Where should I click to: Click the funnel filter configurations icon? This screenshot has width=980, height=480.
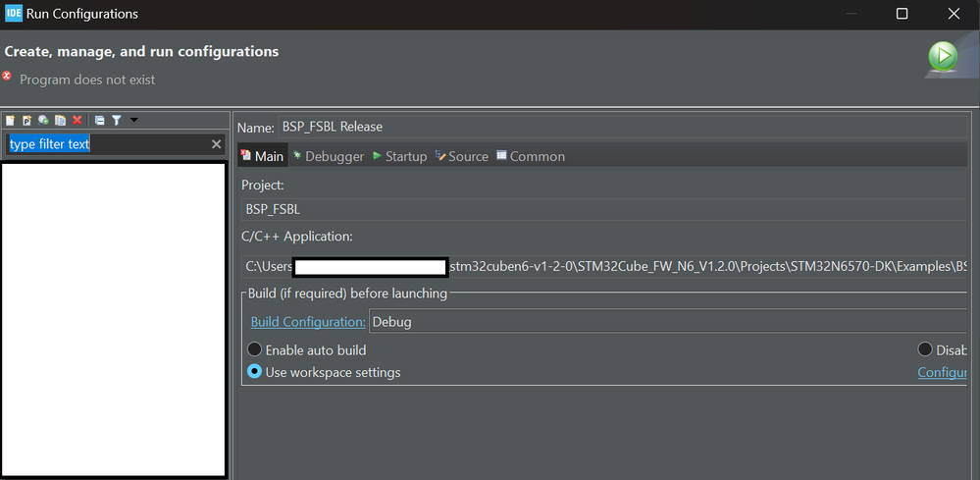click(116, 121)
